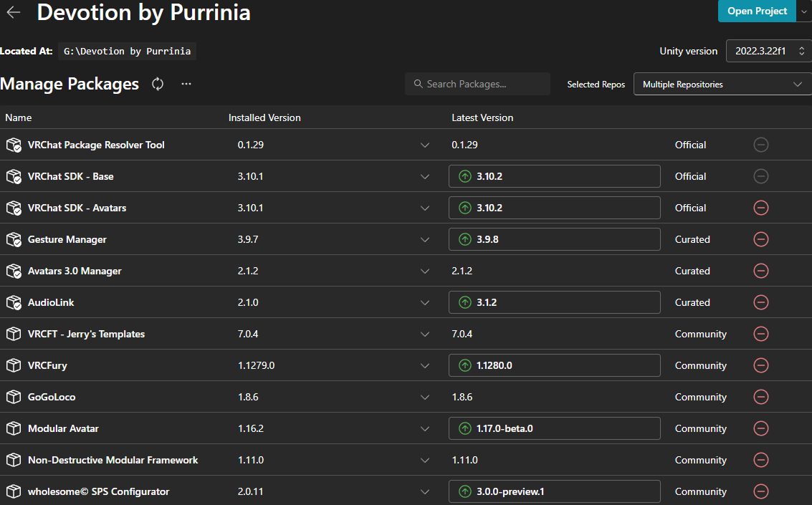Image resolution: width=812 pixels, height=505 pixels.
Task: Remove the GoGoLoco package
Action: pos(760,397)
